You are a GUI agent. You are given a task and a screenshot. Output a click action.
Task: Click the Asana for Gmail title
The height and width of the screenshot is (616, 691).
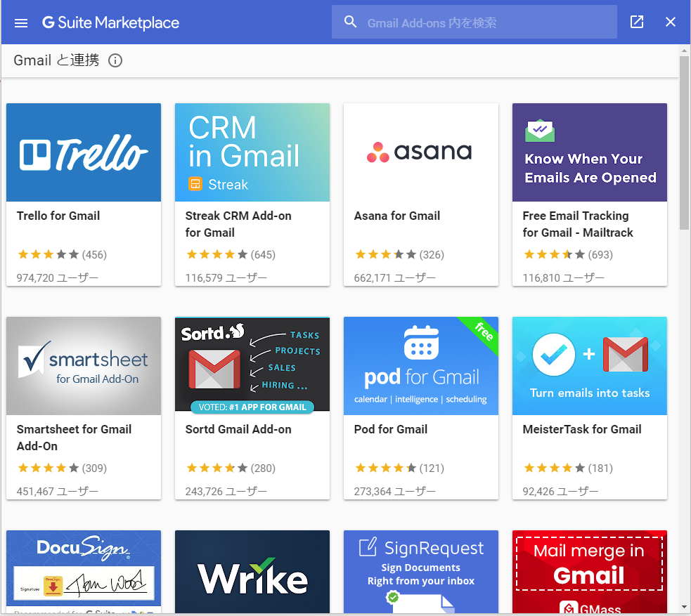(x=397, y=216)
